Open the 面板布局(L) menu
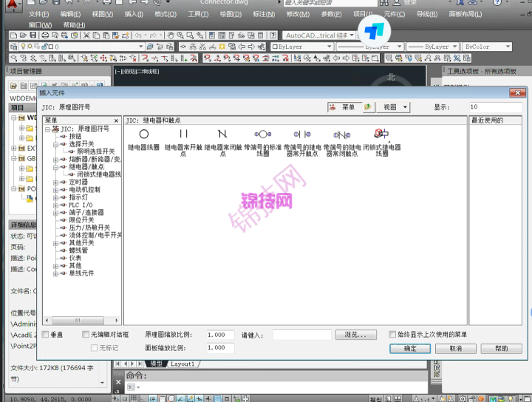Viewport: 532px width, 402px height. [x=465, y=14]
